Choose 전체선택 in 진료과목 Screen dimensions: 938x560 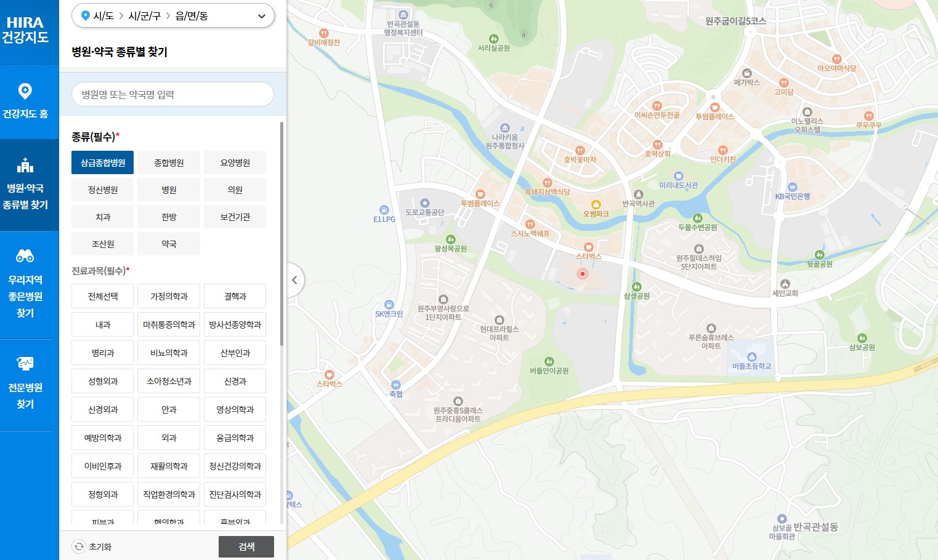(x=103, y=296)
